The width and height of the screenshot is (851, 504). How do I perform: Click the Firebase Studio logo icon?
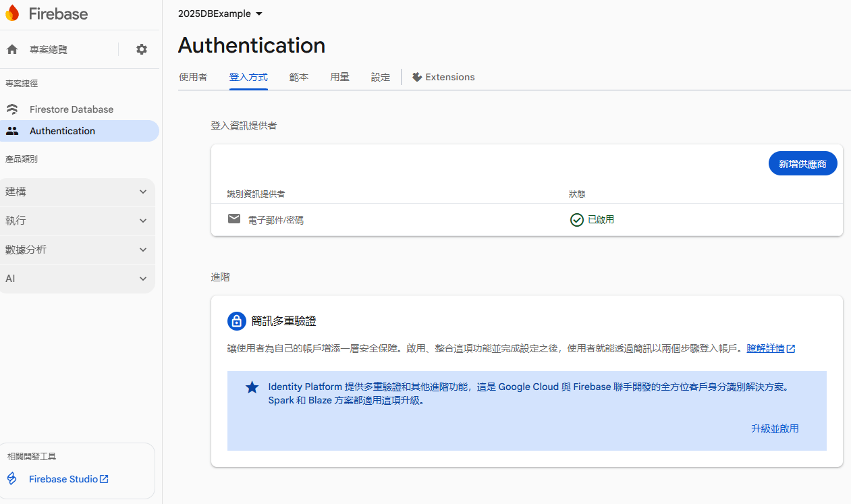[x=12, y=479]
